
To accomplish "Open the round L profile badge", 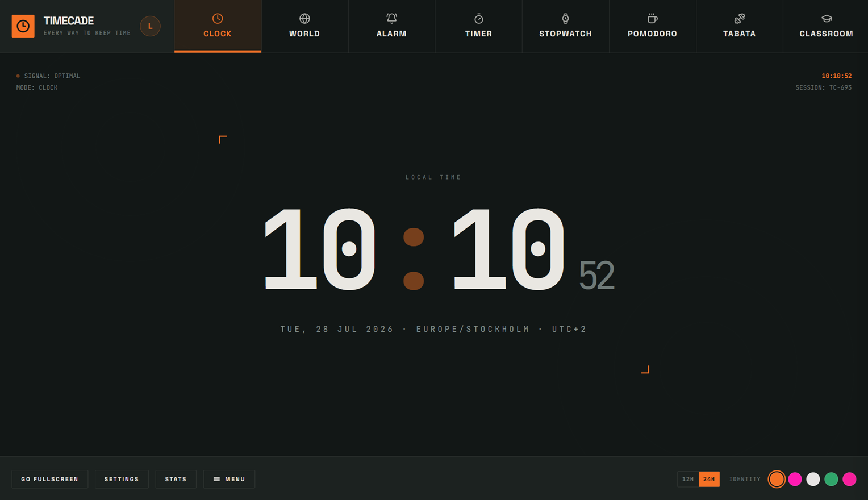I will tap(150, 26).
